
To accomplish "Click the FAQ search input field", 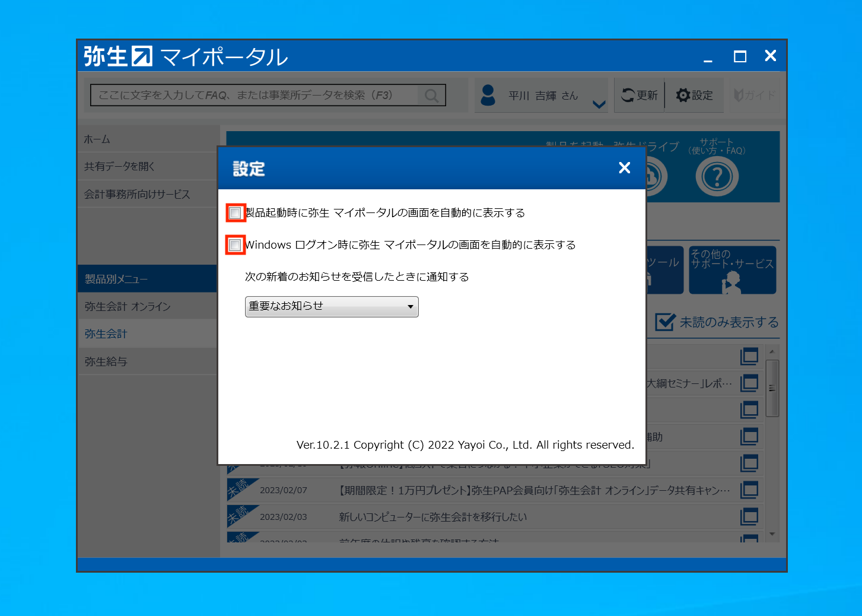I will (255, 96).
